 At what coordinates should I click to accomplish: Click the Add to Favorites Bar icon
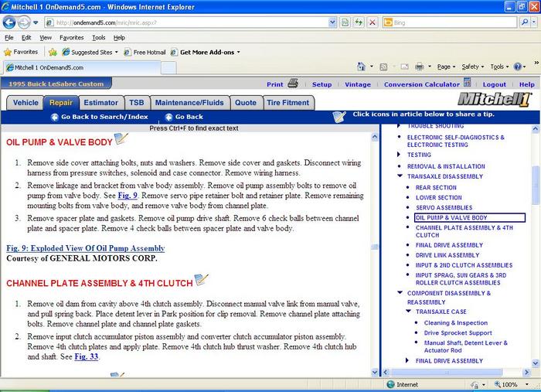pos(53,52)
